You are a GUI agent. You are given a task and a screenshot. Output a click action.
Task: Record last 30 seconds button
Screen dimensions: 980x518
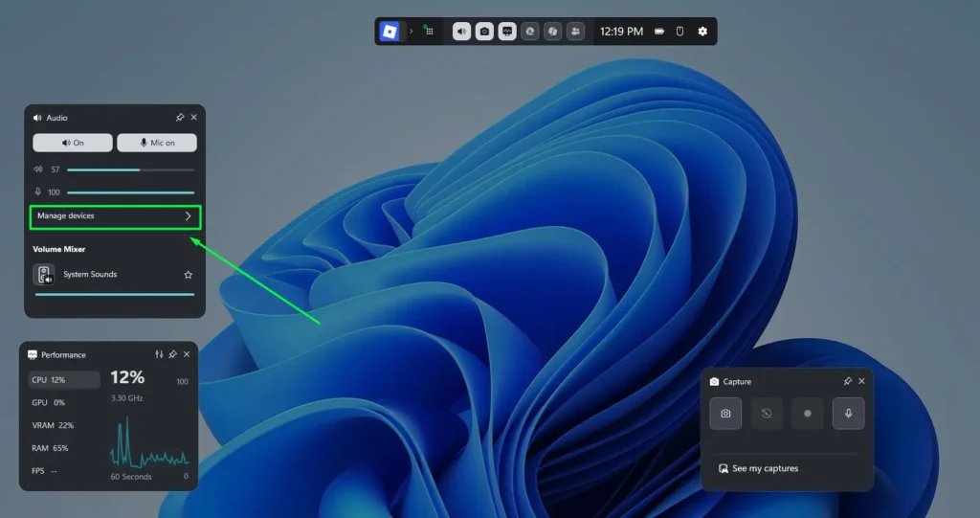[767, 414]
